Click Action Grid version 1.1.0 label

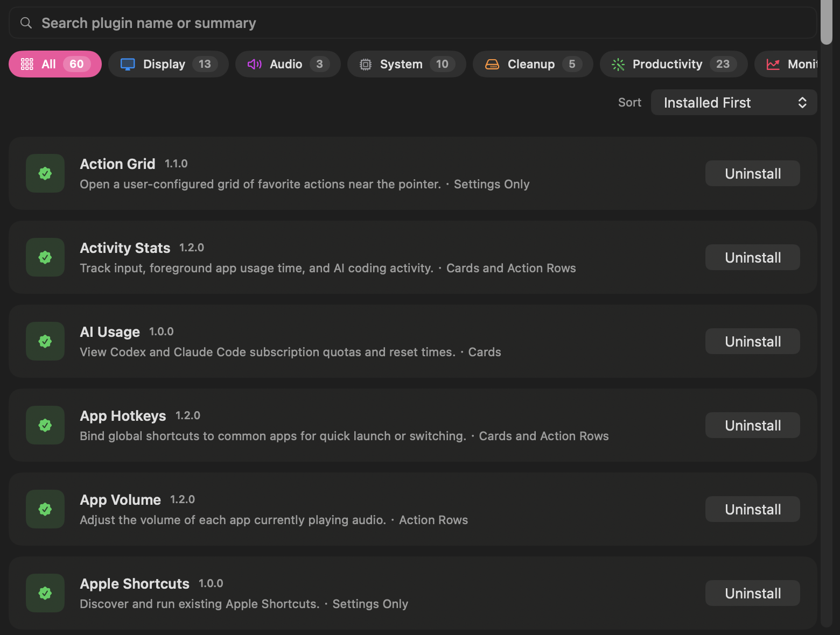[176, 164]
